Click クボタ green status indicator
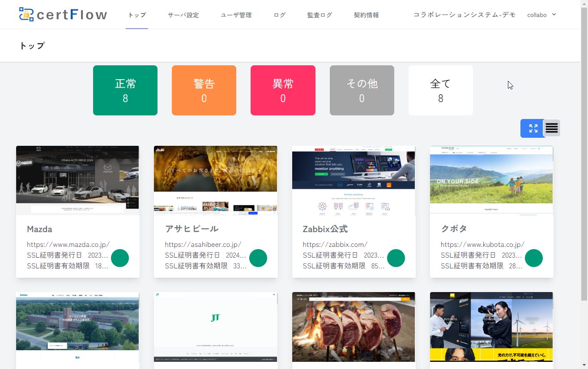The width and height of the screenshot is (588, 369). click(x=534, y=258)
